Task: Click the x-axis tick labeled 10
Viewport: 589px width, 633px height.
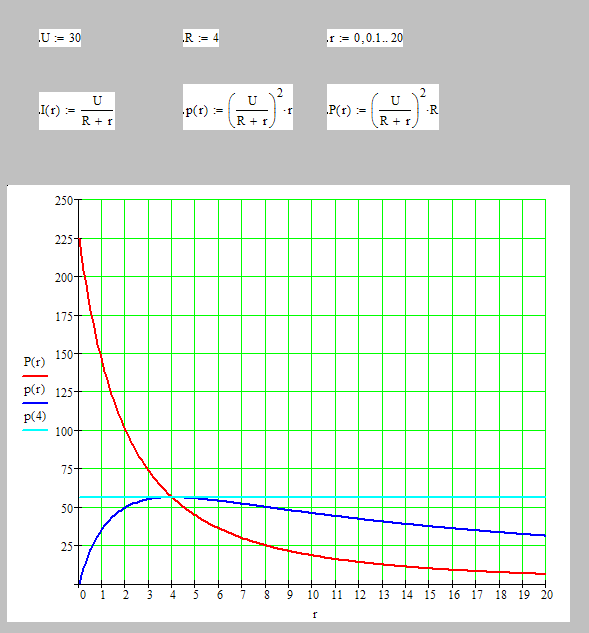Action: tap(313, 595)
